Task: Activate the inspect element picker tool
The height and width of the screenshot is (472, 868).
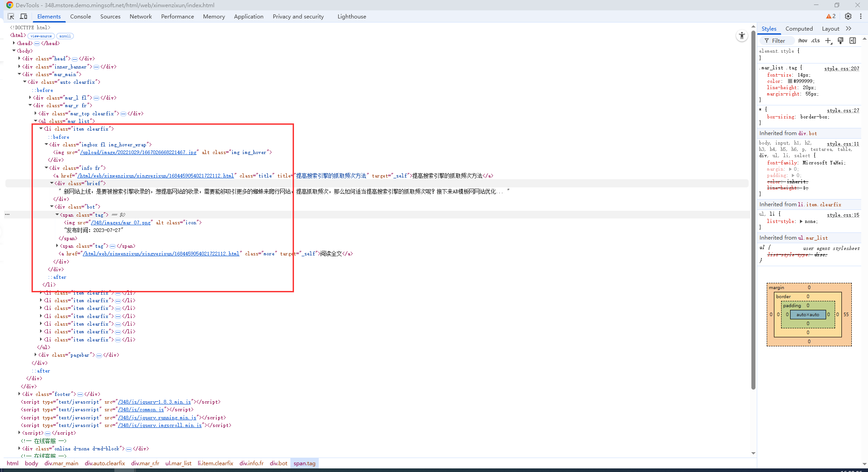Action: (x=11, y=16)
